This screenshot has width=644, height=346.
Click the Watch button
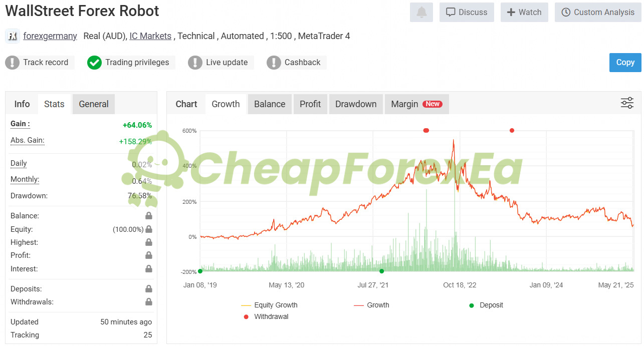524,12
